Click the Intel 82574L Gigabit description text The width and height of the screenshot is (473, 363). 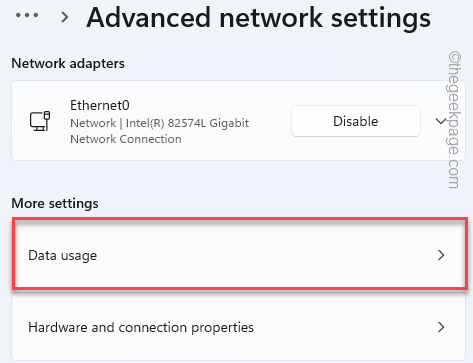point(159,123)
